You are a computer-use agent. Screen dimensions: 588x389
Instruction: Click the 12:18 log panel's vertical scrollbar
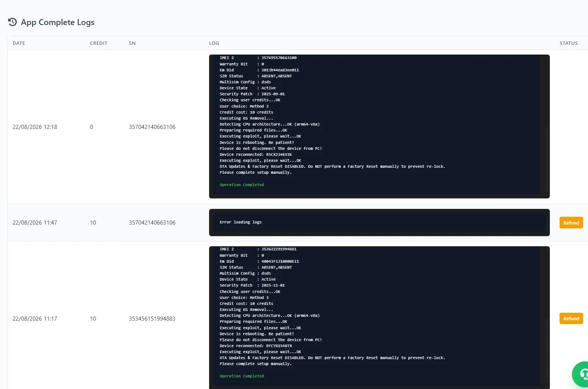547,159
